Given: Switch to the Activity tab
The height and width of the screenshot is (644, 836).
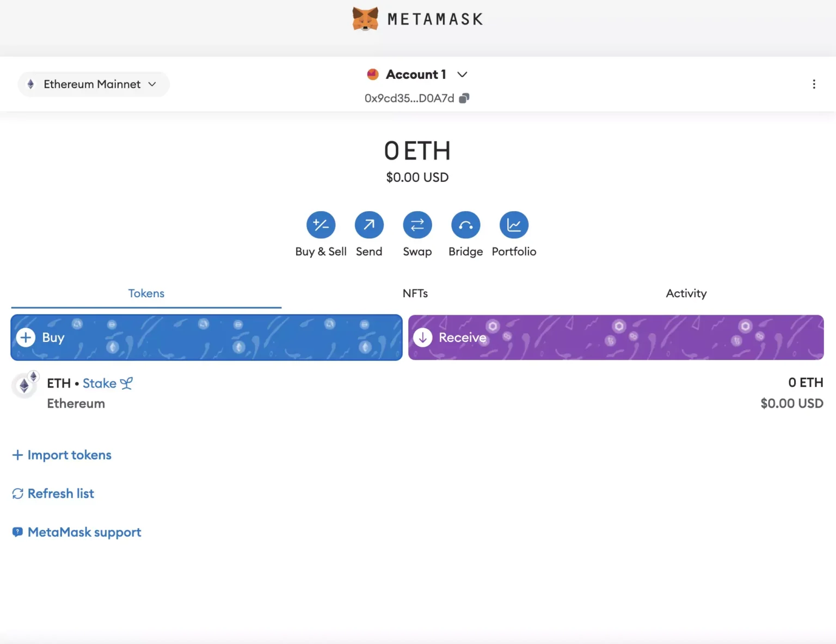Looking at the screenshot, I should tap(686, 293).
